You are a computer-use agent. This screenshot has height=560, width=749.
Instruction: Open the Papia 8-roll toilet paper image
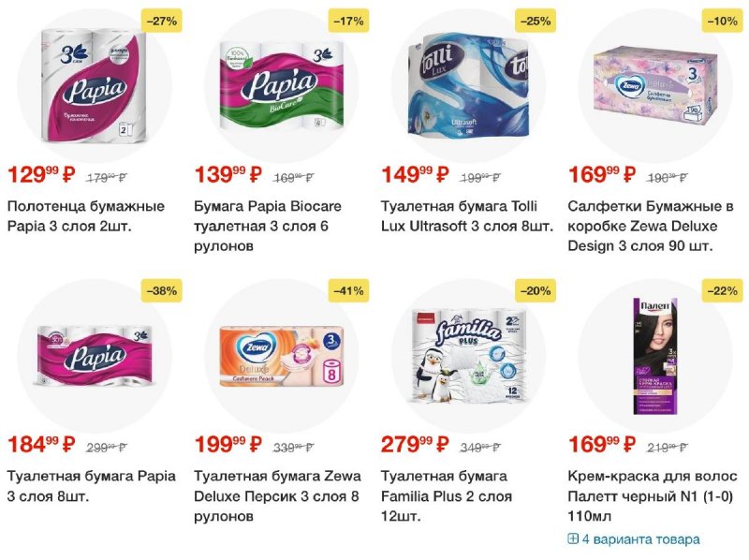click(x=95, y=356)
